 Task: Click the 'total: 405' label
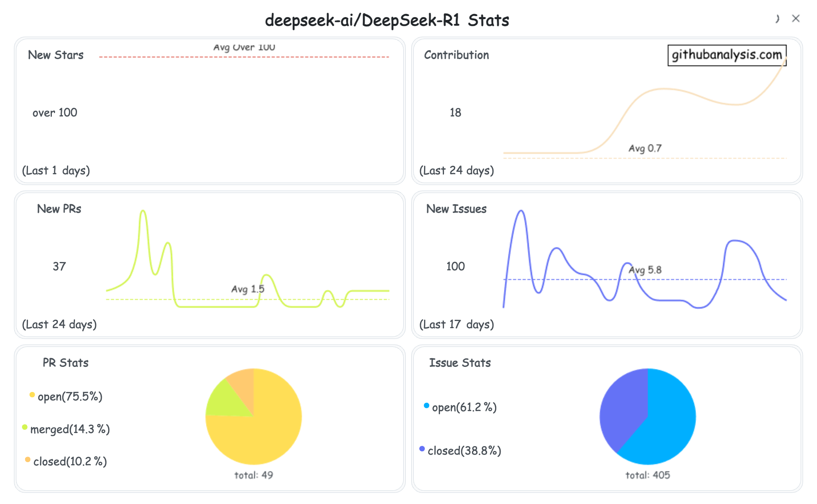[x=648, y=475]
